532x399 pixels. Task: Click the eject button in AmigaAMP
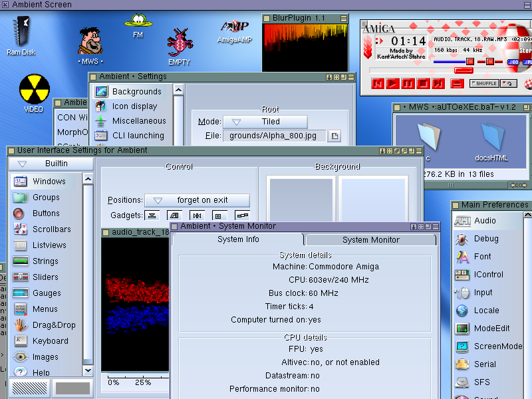click(x=457, y=84)
